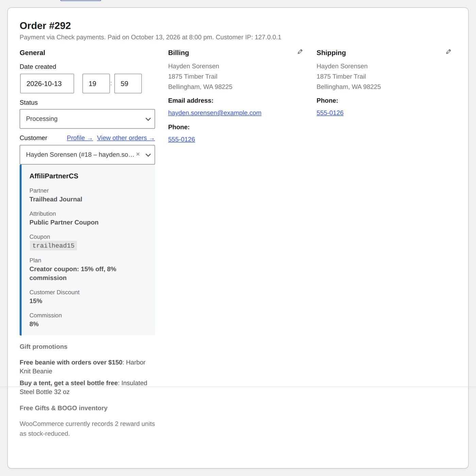Select Free Gifts & BOGO inventory heading
Image resolution: width=476 pixels, height=476 pixels.
(x=64, y=408)
